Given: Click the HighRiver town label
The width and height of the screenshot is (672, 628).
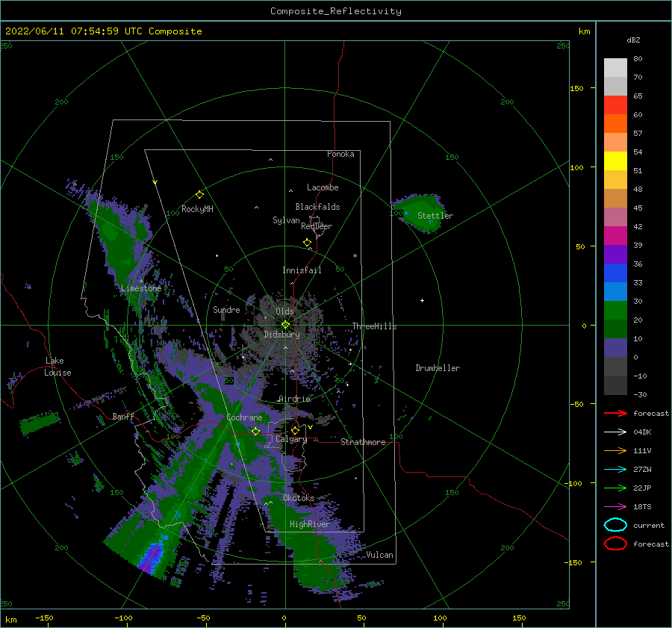Looking at the screenshot, I should (310, 524).
